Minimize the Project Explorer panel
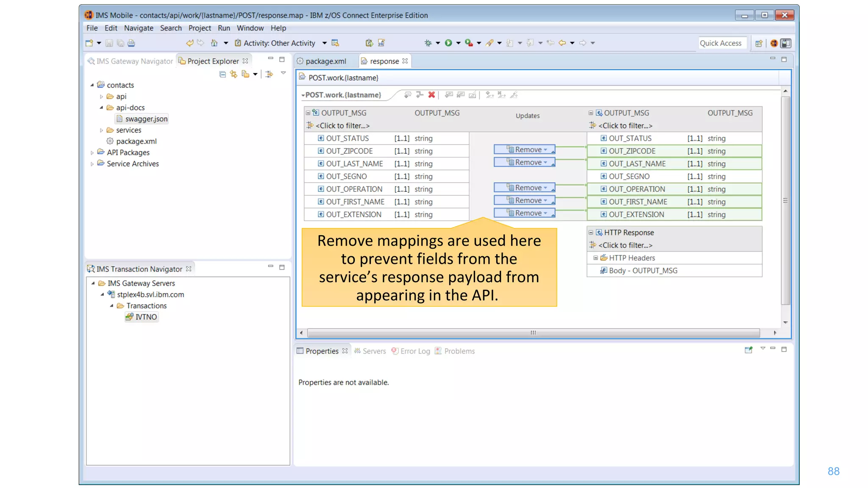Image resolution: width=868 pixels, height=488 pixels. coord(270,59)
